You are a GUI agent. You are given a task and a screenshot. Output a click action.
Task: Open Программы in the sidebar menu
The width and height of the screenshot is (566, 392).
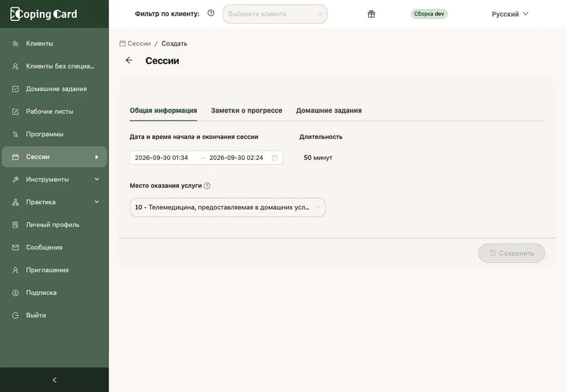pyautogui.click(x=54, y=134)
